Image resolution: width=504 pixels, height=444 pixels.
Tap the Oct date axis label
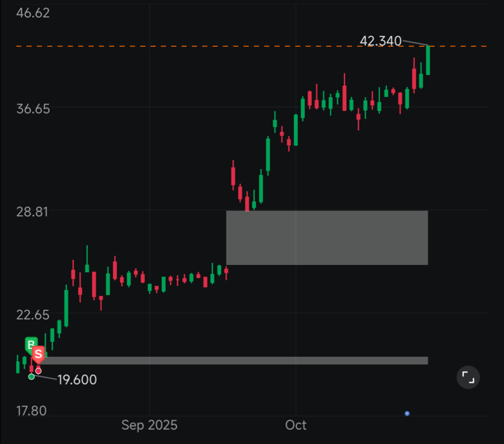coord(296,425)
